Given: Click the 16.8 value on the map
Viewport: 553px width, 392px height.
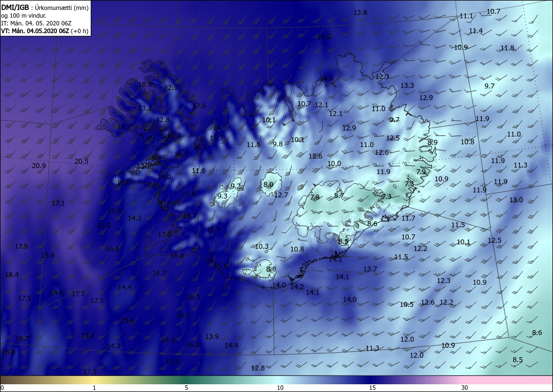Looking at the screenshot, I should click(x=177, y=255).
